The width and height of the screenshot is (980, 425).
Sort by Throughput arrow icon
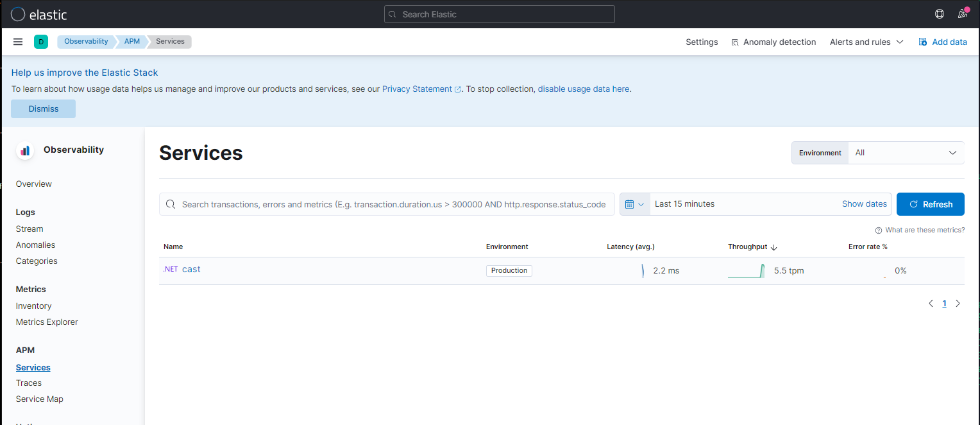click(774, 247)
